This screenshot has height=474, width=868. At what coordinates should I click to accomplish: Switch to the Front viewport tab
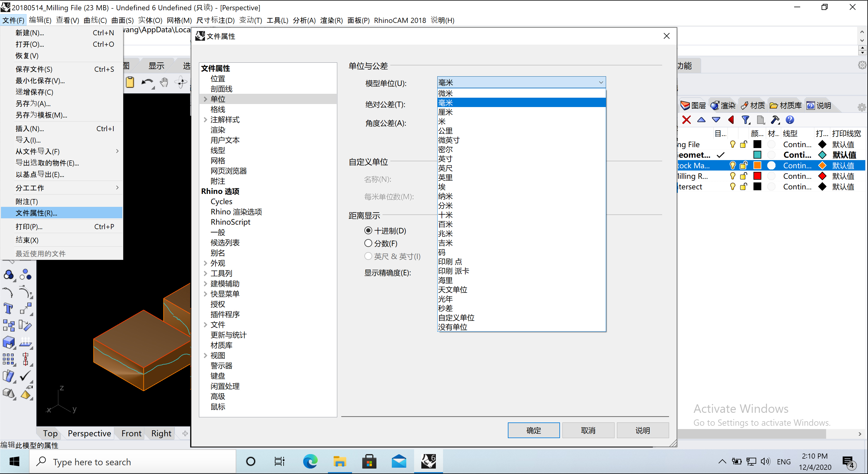tap(131, 433)
